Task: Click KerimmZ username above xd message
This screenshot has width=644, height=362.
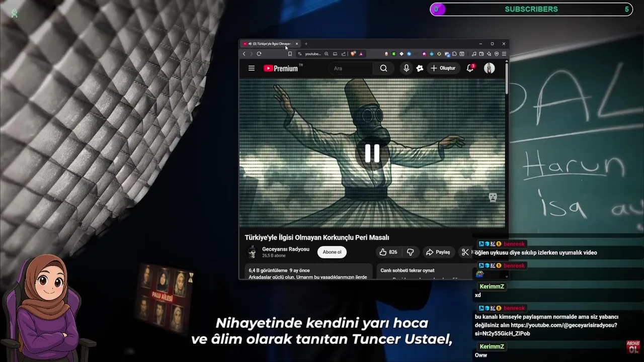Action: pos(492,287)
